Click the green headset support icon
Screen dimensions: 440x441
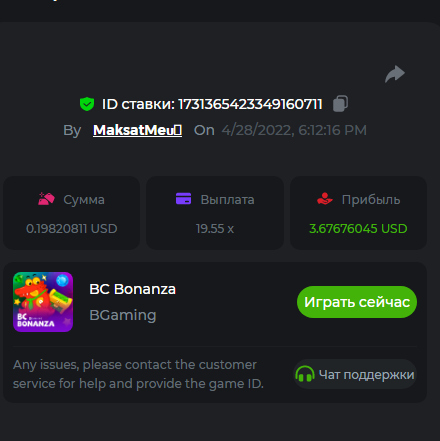[x=305, y=374]
